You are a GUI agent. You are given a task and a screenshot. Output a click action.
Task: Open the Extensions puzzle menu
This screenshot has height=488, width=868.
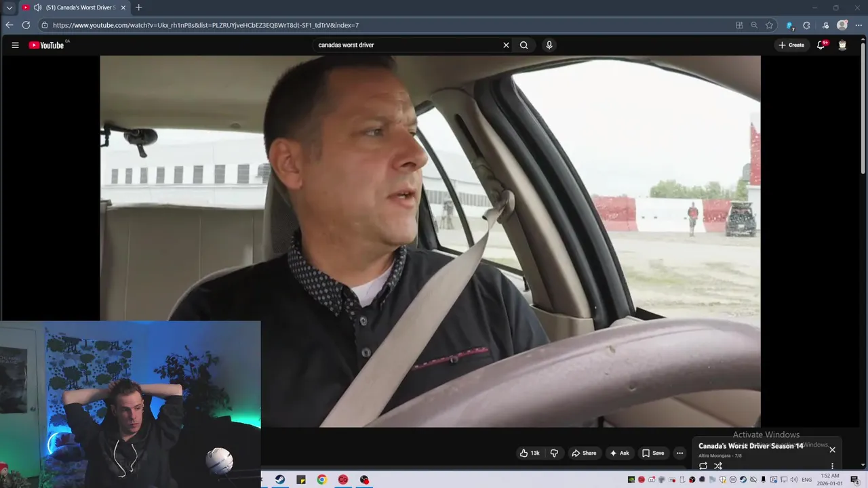pyautogui.click(x=806, y=25)
